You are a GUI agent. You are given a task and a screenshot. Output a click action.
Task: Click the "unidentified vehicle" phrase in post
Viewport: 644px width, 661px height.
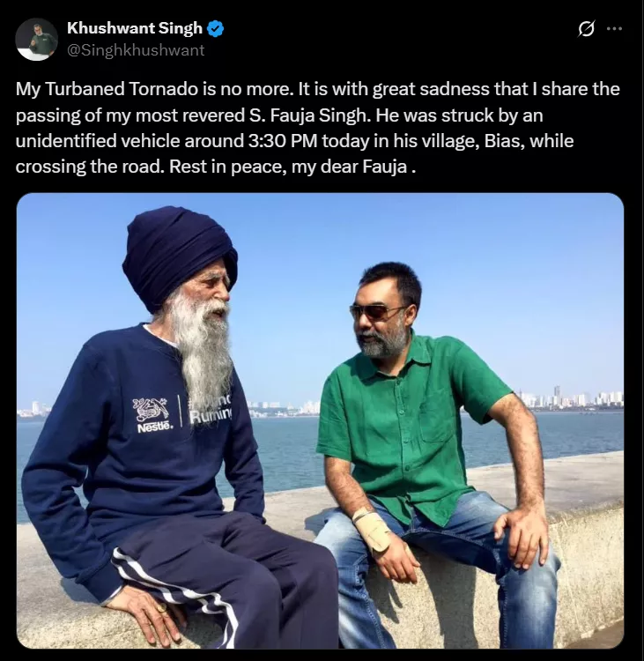(98, 141)
